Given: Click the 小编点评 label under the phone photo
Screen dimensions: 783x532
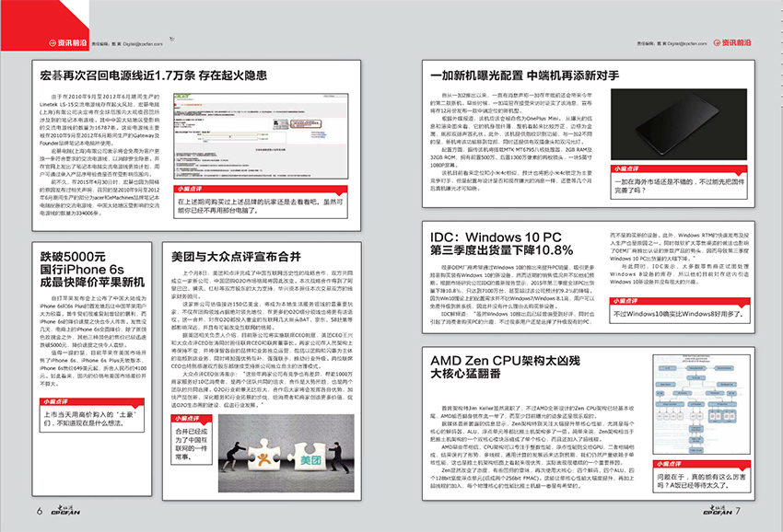Looking at the screenshot, I should click(626, 168).
